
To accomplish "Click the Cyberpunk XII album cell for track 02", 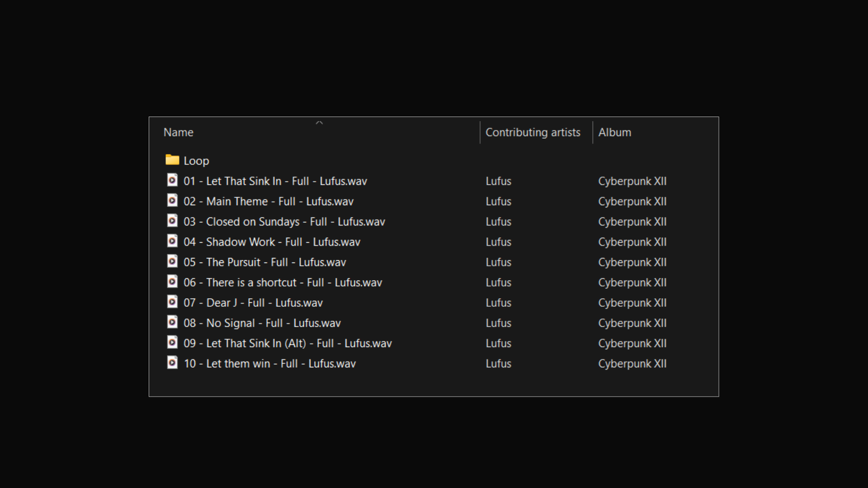I will tap(632, 202).
